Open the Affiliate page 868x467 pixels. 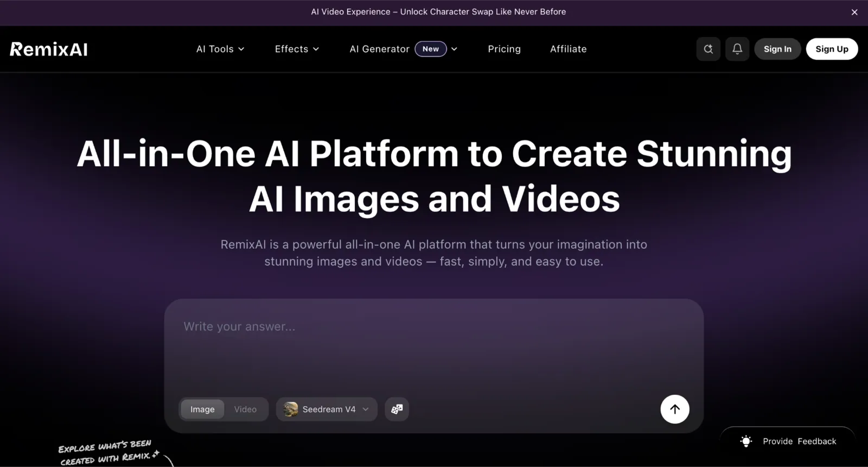coord(568,49)
